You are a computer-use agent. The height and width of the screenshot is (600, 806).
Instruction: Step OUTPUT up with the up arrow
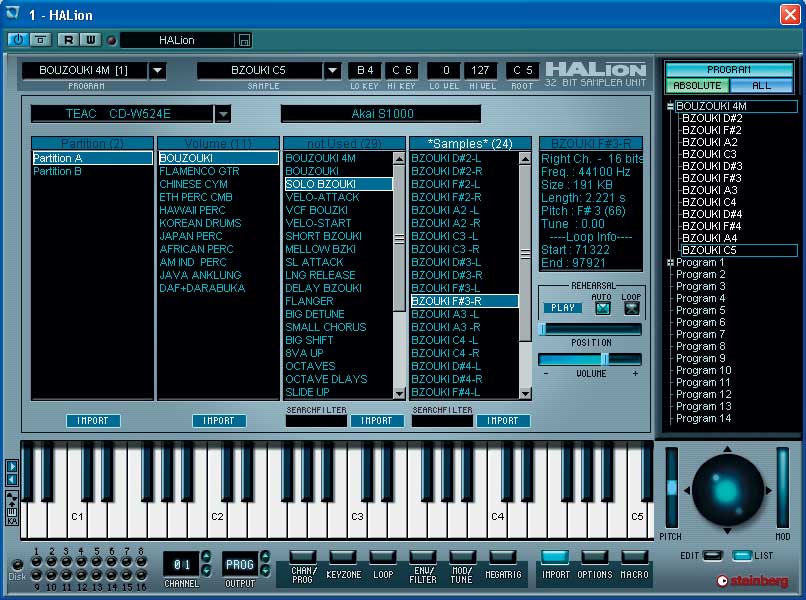(265, 556)
